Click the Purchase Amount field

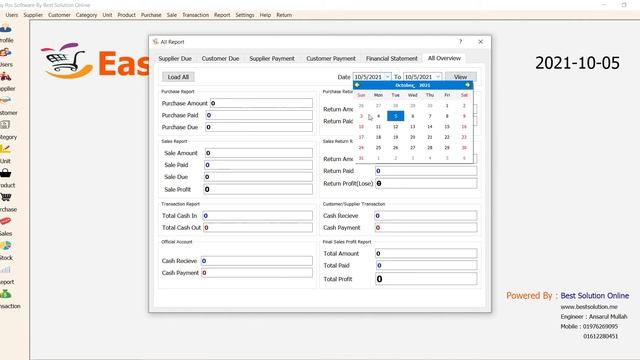261,103
